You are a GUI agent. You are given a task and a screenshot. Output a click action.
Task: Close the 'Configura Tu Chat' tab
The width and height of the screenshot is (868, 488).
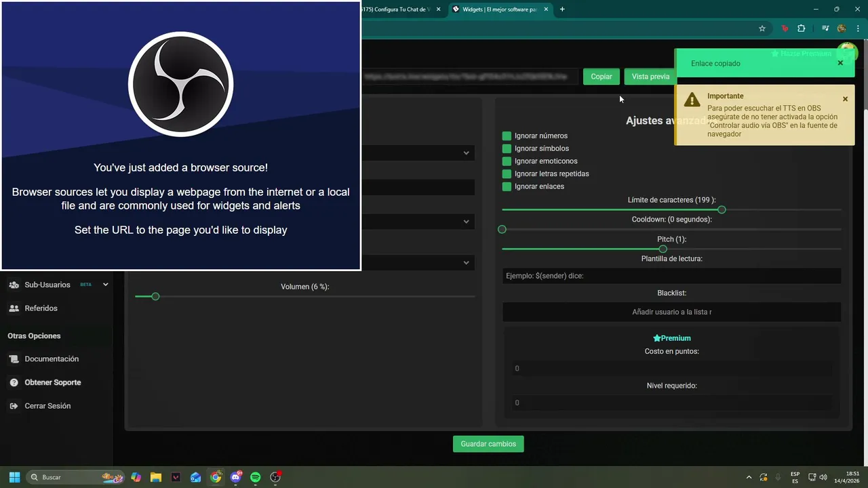(x=439, y=9)
